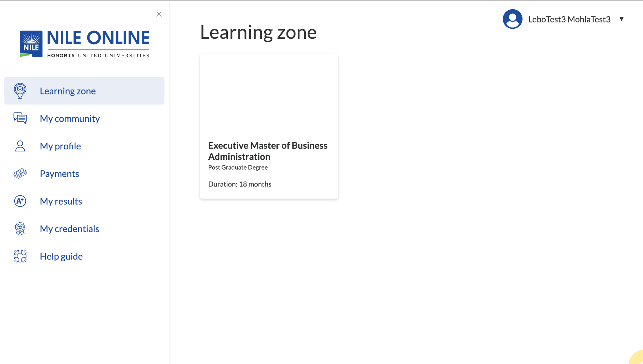The height and width of the screenshot is (364, 643).
Task: Click the Post Graduate Degree label on card
Action: (238, 167)
